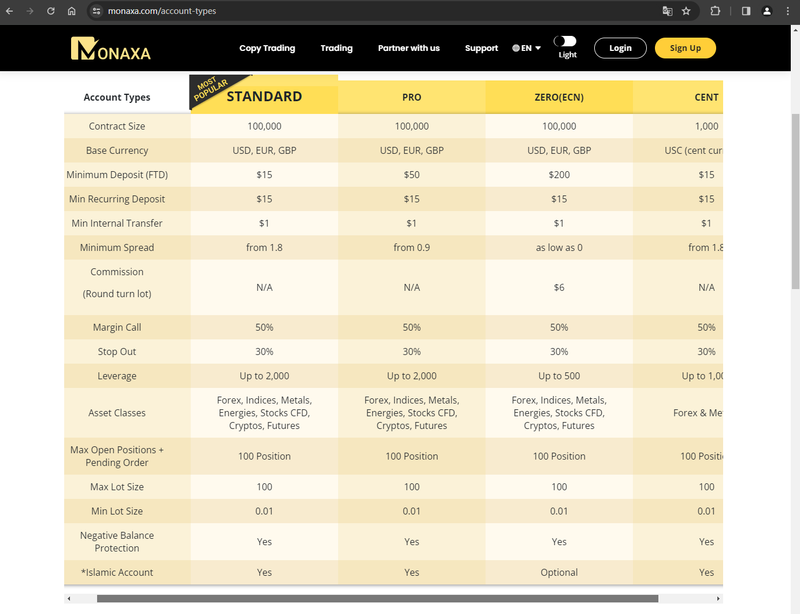800x614 pixels.
Task: Click the PRO minimum deposit $50 cell
Action: (412, 175)
